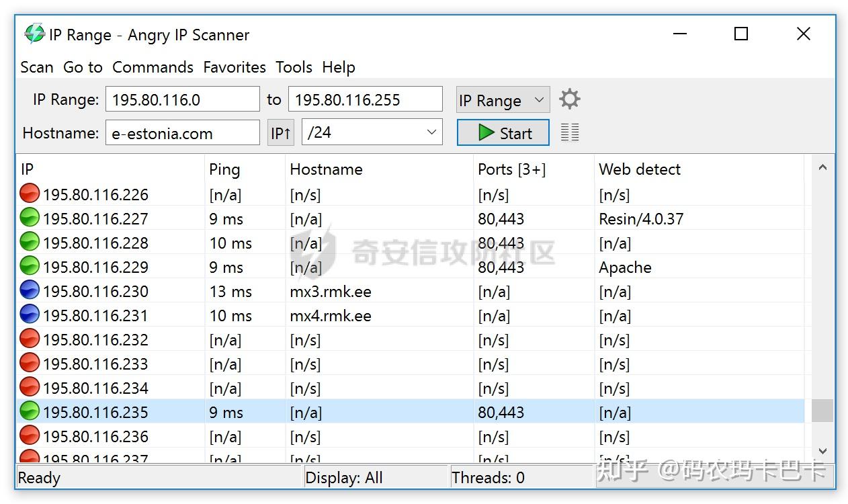The height and width of the screenshot is (504, 848).
Task: Select the Hostname field showing e-estonia.com
Action: (182, 132)
